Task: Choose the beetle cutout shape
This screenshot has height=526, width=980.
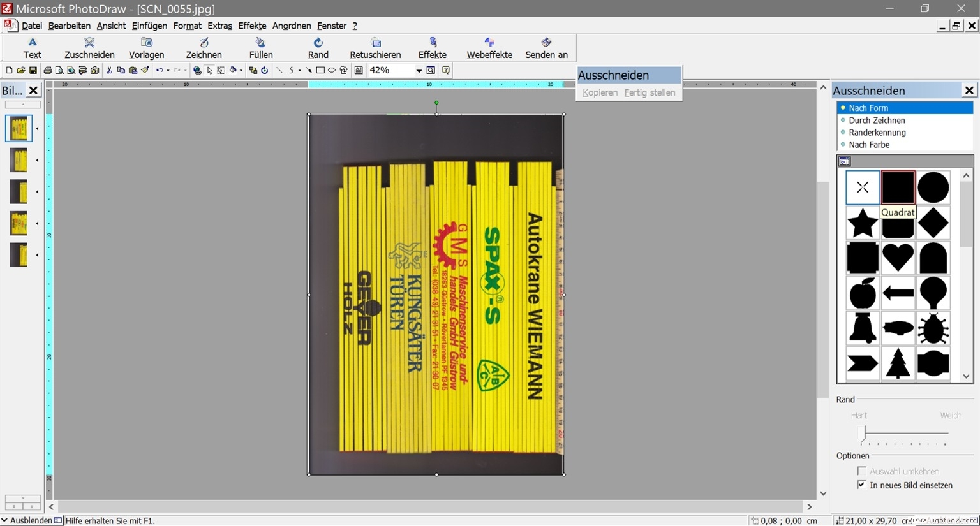Action: (x=933, y=328)
